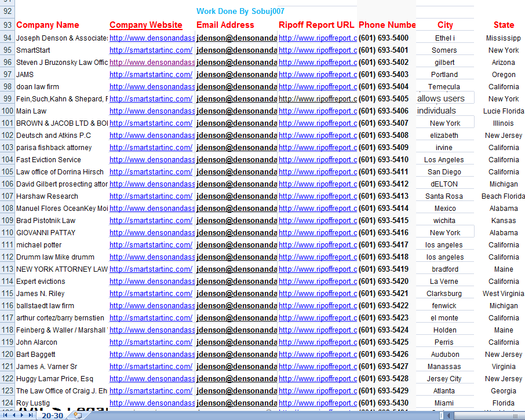Select the Miami city cell
Screen dimensions: 525x420
444,403
